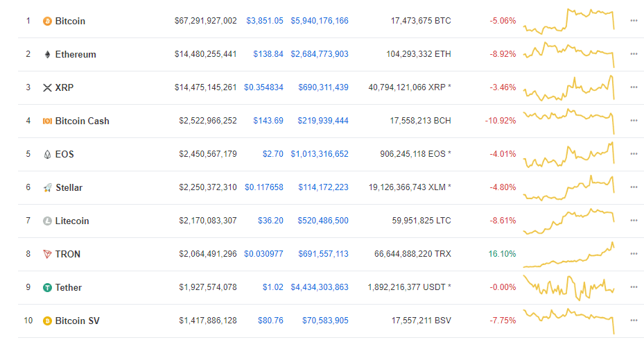Open the Tether name link
Image resolution: width=644 pixels, height=340 pixels.
coord(68,287)
